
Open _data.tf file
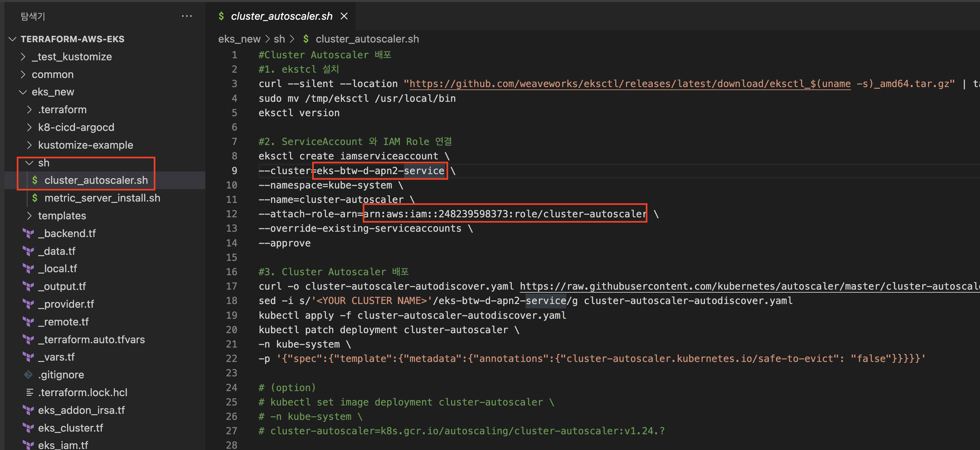click(x=57, y=251)
